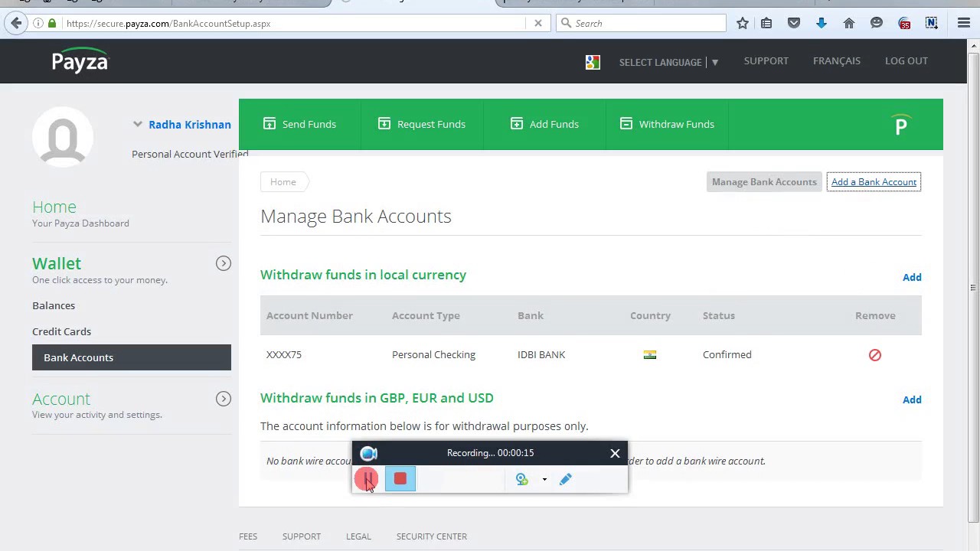Screen dimensions: 980x551
Task: Switch to FRANÇAIS
Action: point(837,60)
